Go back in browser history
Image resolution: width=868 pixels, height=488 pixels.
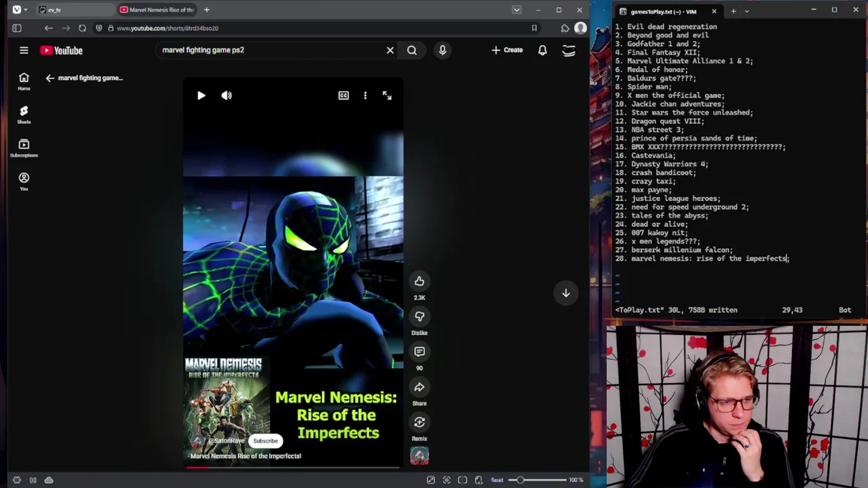click(x=48, y=28)
